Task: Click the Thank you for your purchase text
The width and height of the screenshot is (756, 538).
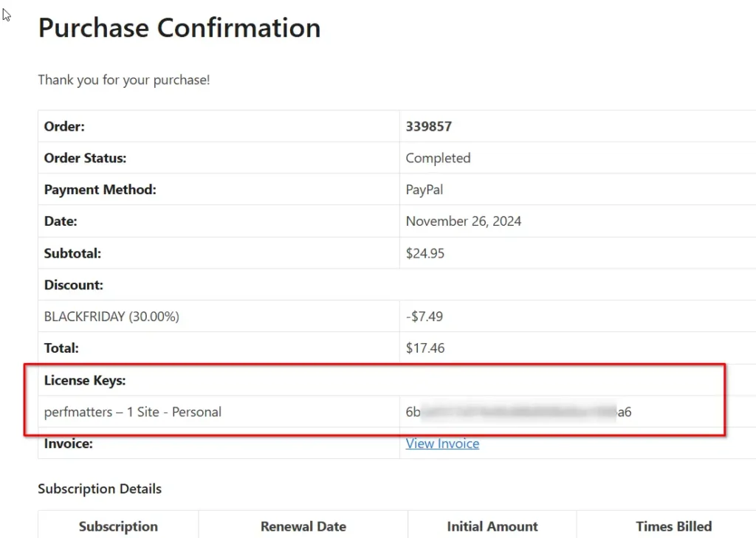Action: click(124, 80)
